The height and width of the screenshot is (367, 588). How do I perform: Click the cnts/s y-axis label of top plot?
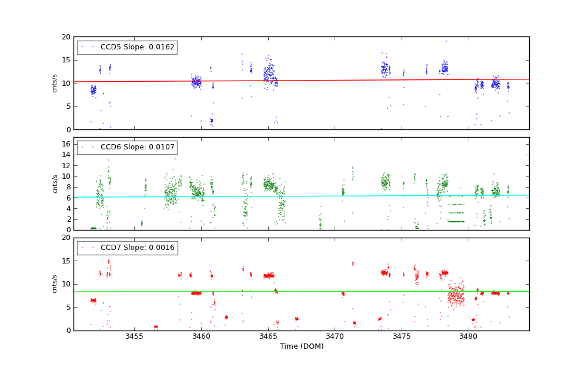55,83
